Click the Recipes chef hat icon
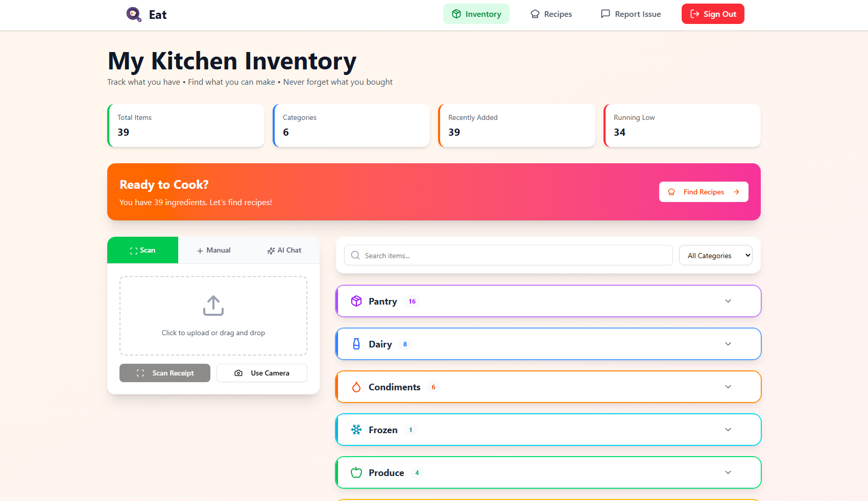 535,14
